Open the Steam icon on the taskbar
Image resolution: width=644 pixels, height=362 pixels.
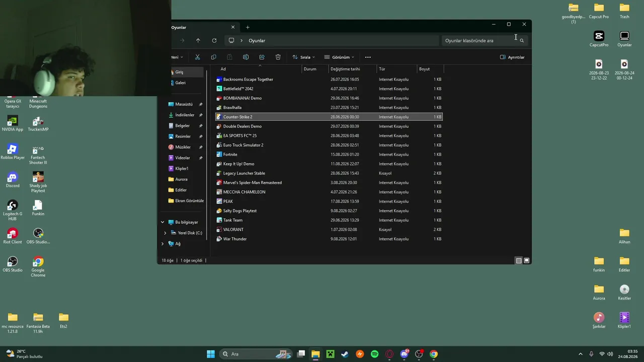[x=345, y=354]
